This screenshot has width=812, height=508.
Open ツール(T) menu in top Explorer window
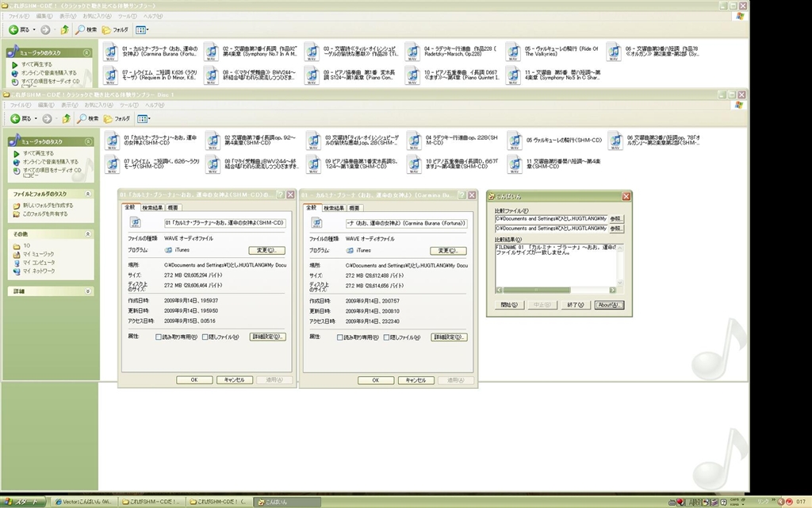pos(128,17)
